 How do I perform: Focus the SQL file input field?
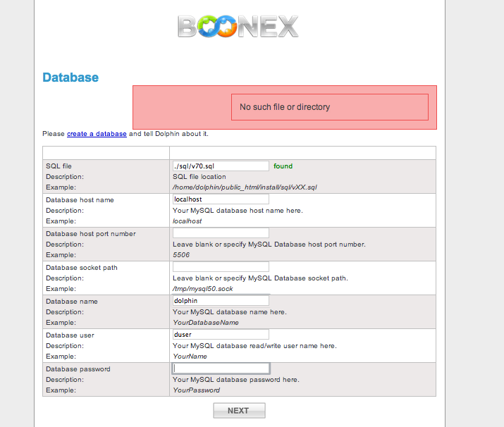pyautogui.click(x=221, y=166)
